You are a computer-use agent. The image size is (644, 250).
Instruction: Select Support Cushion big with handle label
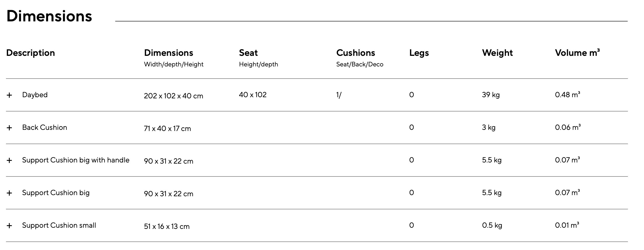coord(76,160)
